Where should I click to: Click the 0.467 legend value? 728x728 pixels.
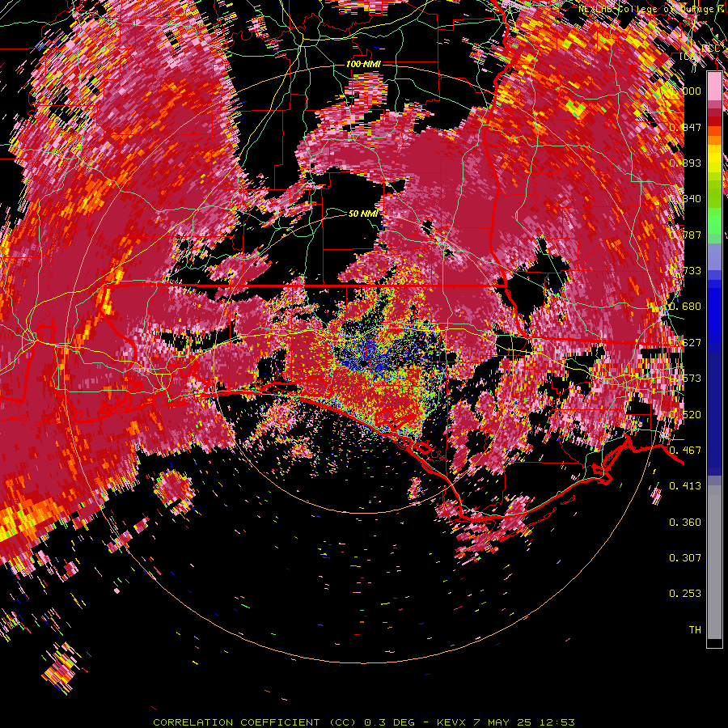(685, 450)
